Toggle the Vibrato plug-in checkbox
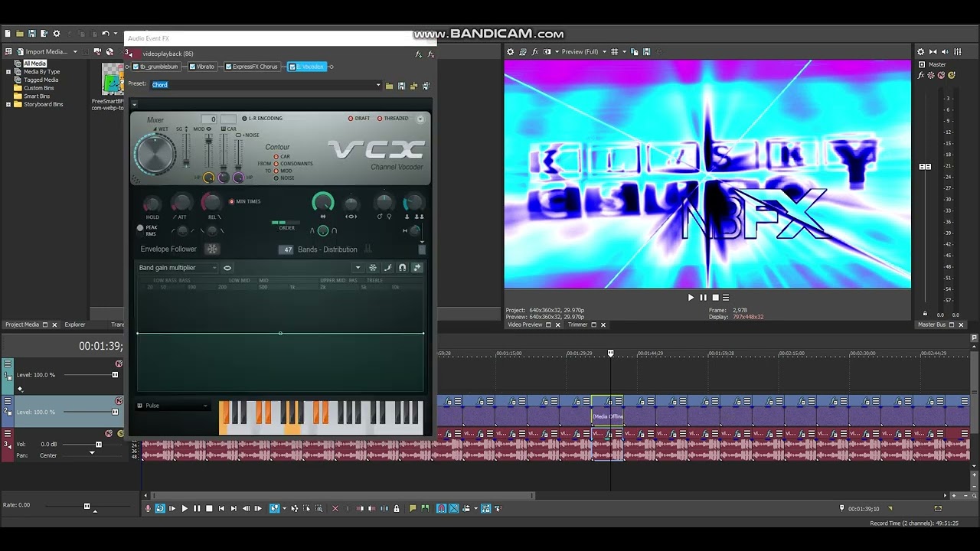The image size is (980, 551). 192,67
